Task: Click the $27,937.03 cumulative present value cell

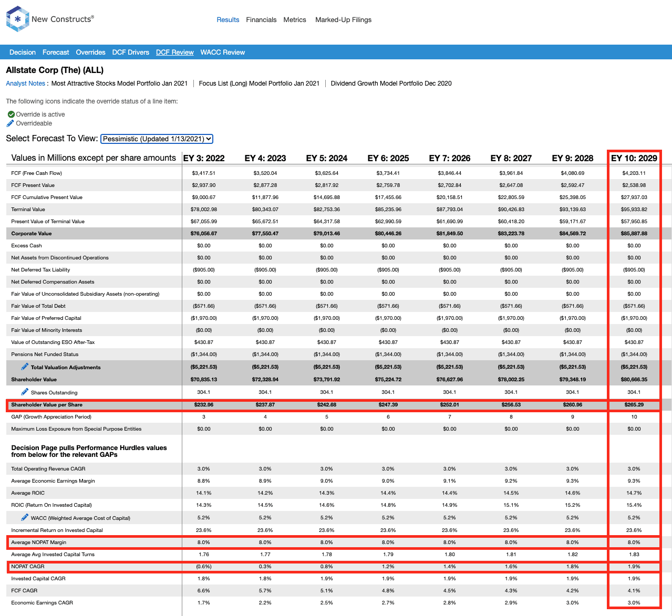Action: click(634, 197)
